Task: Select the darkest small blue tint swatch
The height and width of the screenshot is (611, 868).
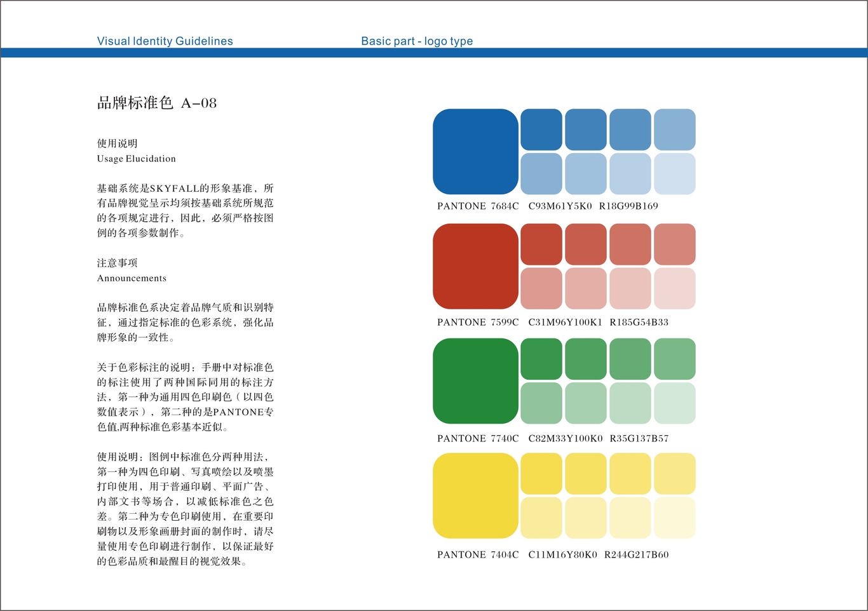Action: pyautogui.click(x=541, y=130)
